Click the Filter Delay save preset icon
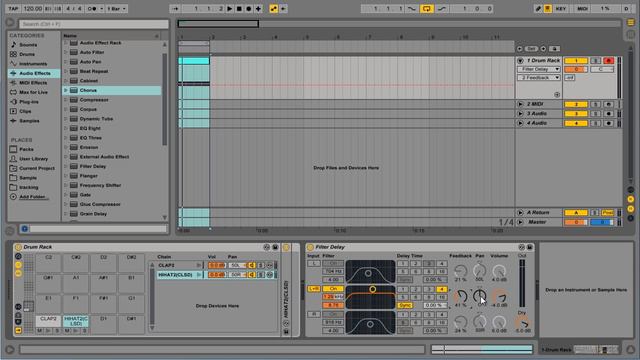Viewport: 640px width, 360px height. click(529, 247)
